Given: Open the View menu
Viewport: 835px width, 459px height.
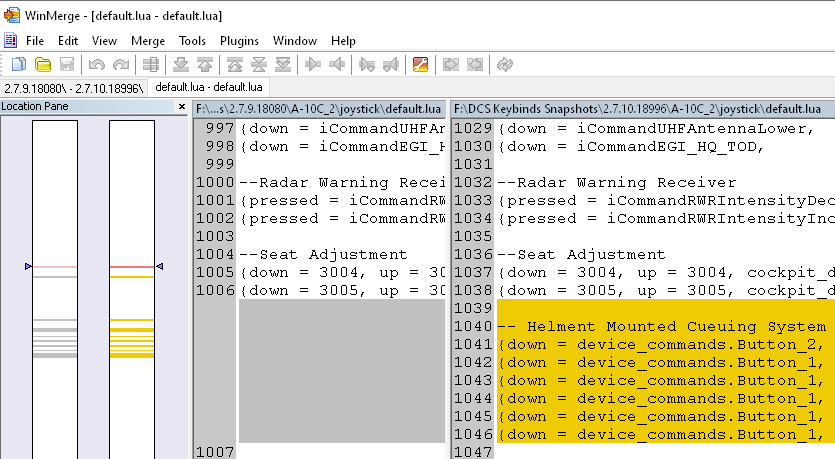Looking at the screenshot, I should (x=104, y=41).
